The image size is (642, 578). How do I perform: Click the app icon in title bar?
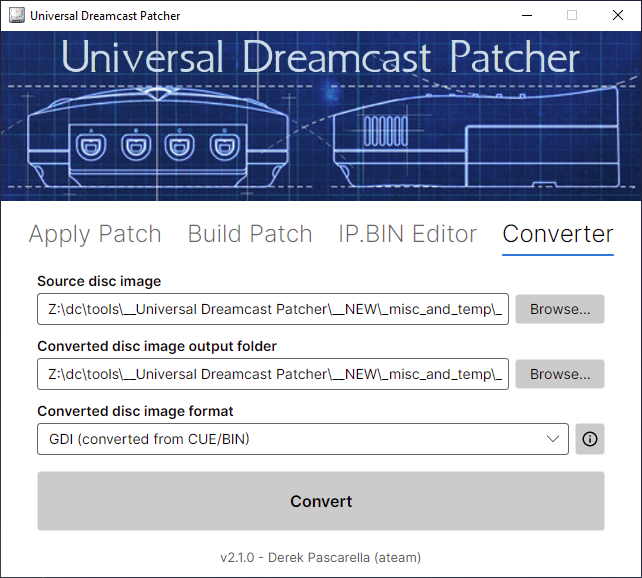[16, 16]
